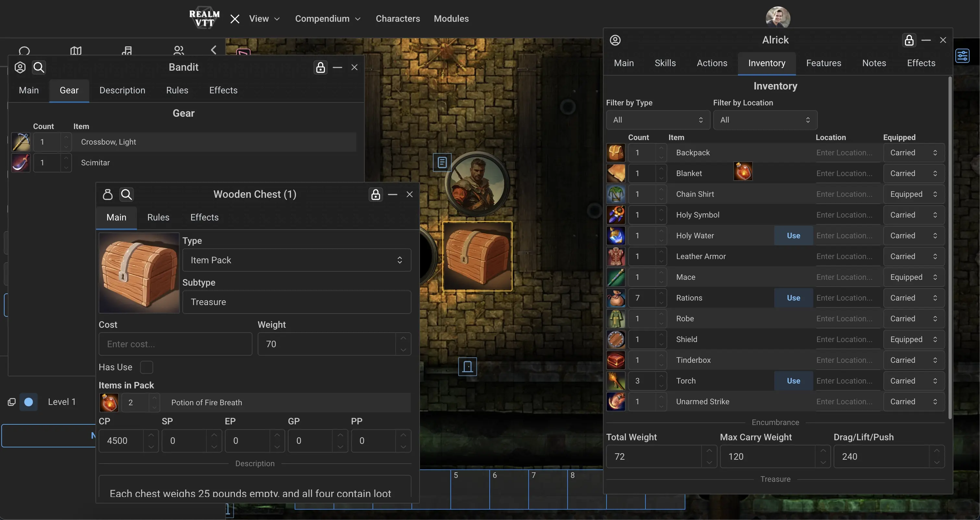Click Use button for Holy Water

(x=793, y=236)
